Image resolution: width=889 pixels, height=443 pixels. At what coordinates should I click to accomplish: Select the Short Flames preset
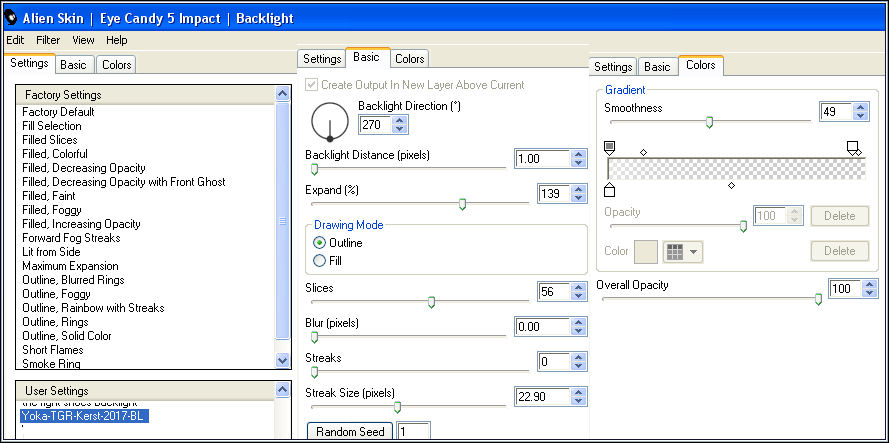(53, 350)
